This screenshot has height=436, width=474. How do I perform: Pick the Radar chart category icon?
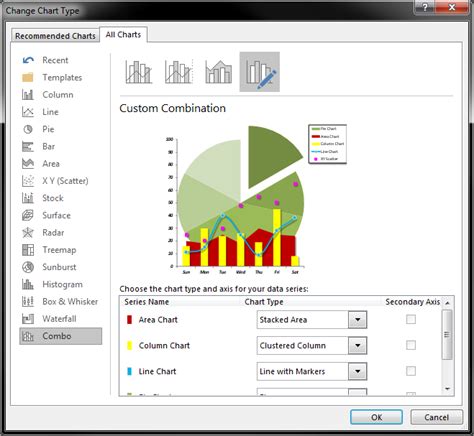(x=28, y=233)
